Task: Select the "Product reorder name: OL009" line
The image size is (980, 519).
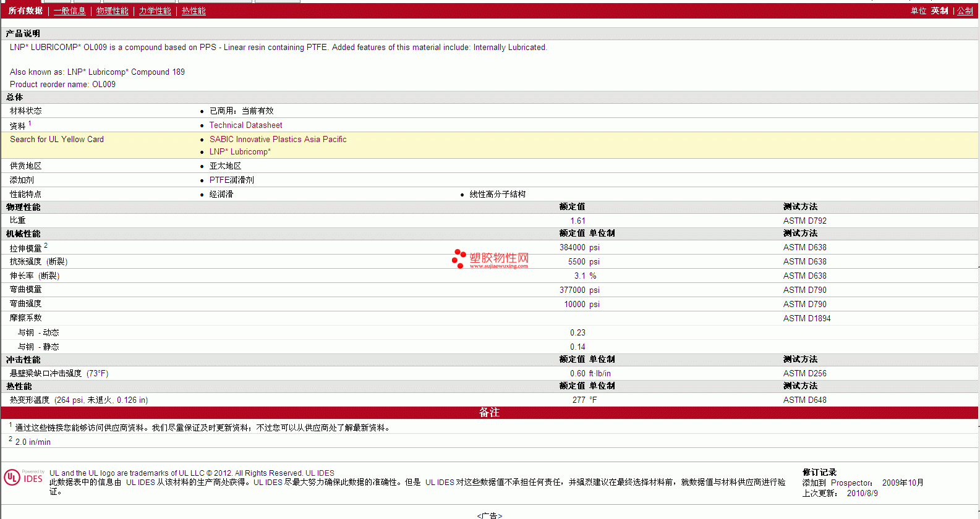Action: pos(62,85)
